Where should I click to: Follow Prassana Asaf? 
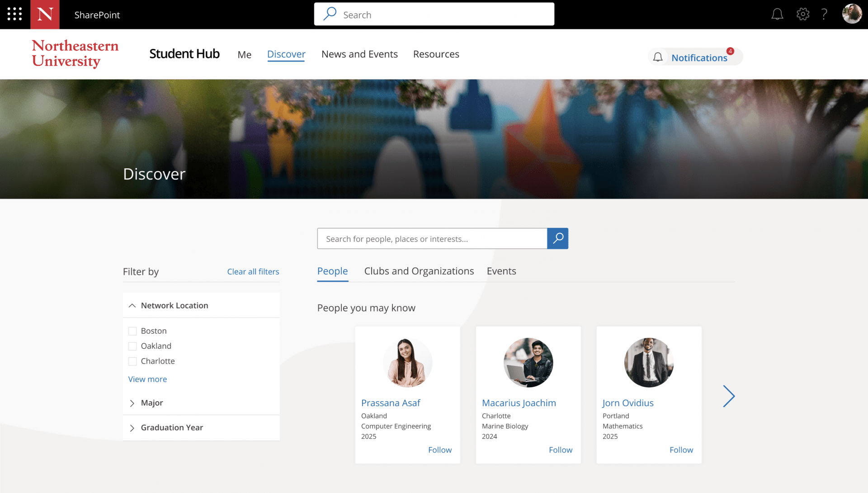pyautogui.click(x=439, y=450)
